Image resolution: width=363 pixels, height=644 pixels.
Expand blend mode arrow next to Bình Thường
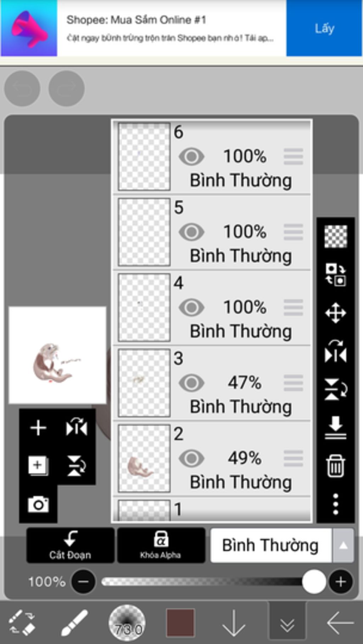point(343,546)
